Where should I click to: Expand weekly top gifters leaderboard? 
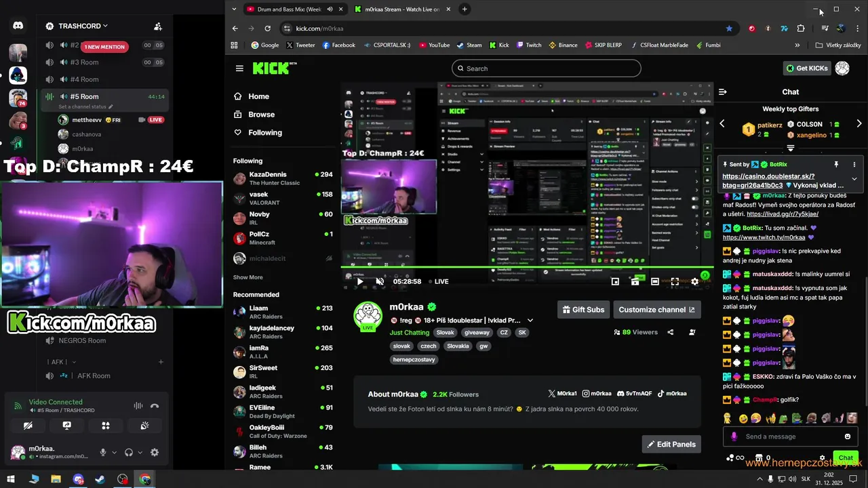(x=791, y=148)
